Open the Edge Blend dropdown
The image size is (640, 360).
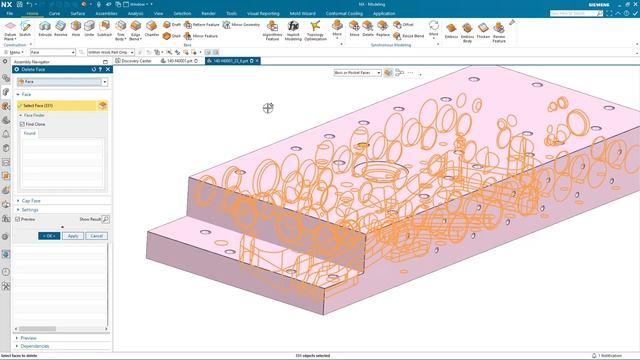135,37
